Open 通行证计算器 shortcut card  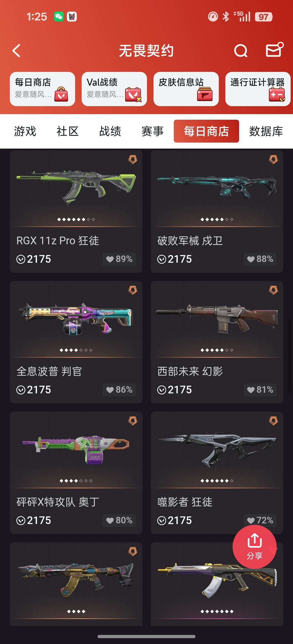pos(258,89)
